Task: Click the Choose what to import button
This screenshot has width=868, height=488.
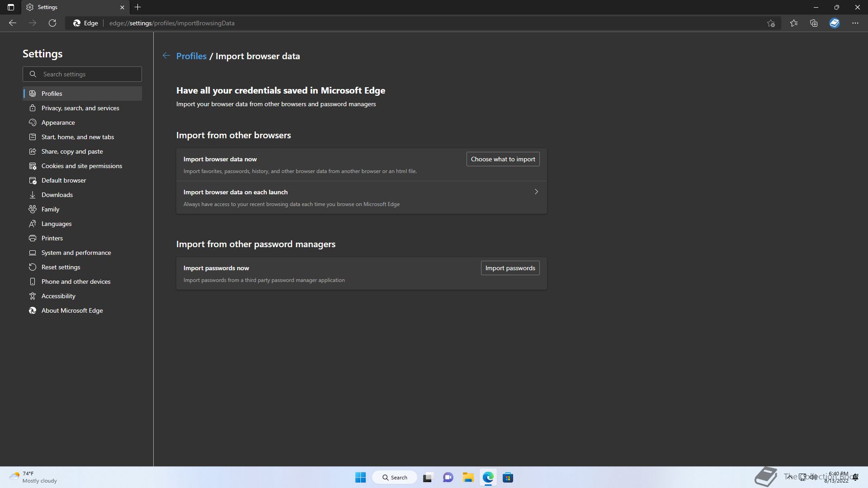Action: [503, 159]
